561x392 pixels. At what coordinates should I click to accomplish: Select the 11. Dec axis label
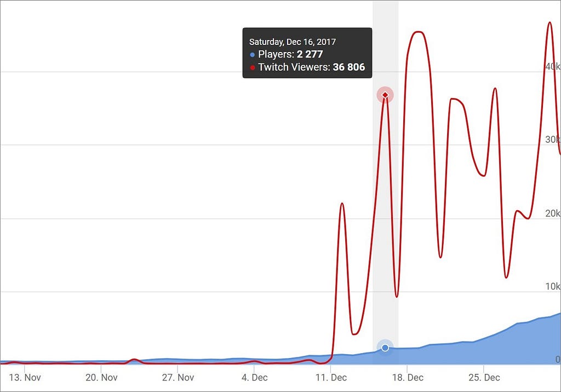[x=331, y=377]
